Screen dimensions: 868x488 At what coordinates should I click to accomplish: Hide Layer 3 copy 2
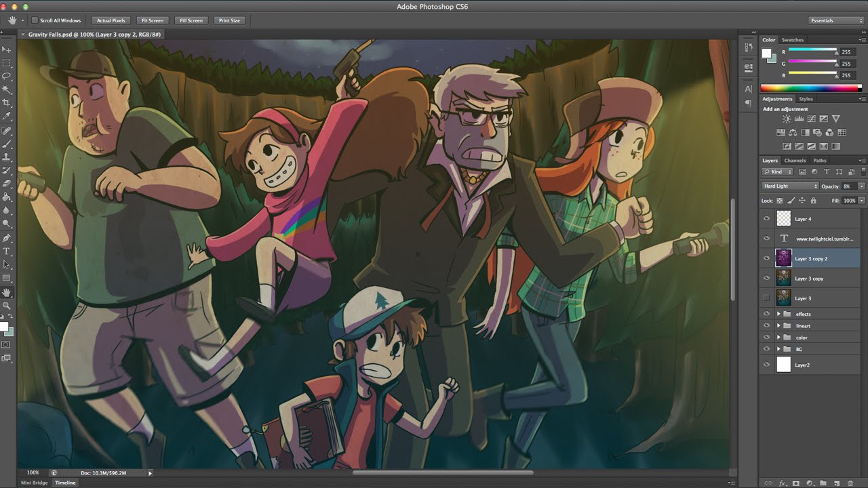(767, 258)
